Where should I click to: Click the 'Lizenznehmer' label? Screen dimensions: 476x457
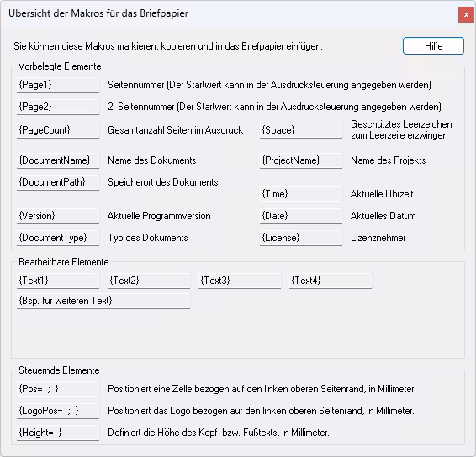coord(378,238)
